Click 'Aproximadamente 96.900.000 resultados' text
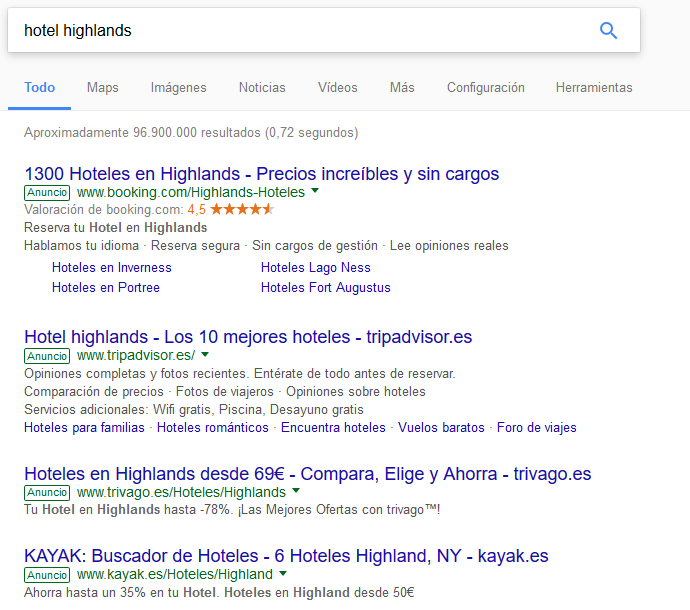The width and height of the screenshot is (690, 610). coord(191,132)
